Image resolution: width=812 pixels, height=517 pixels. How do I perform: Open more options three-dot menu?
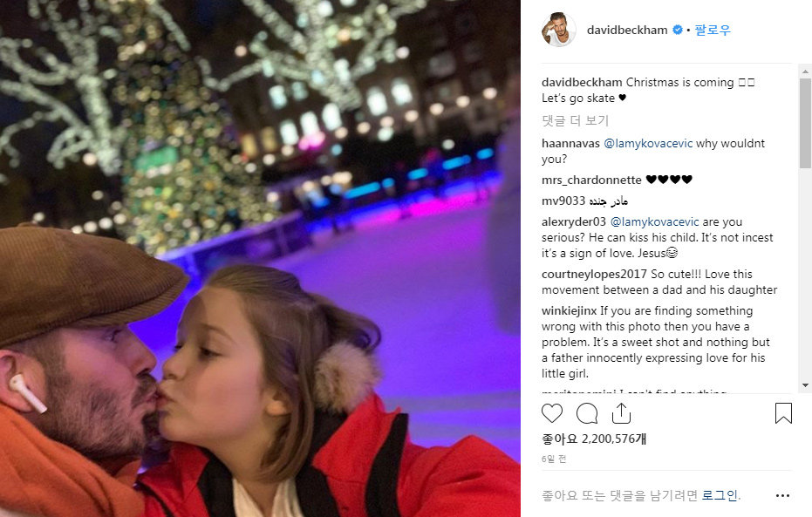tap(782, 496)
